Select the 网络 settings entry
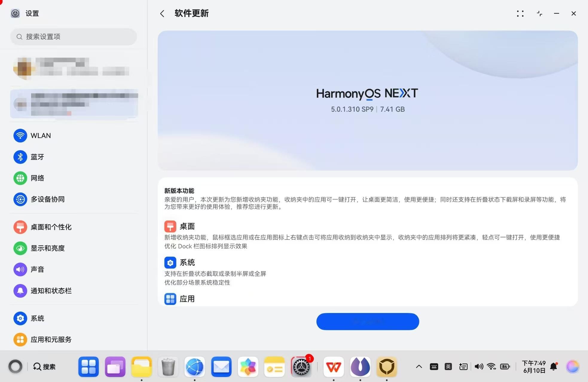 [x=74, y=178]
